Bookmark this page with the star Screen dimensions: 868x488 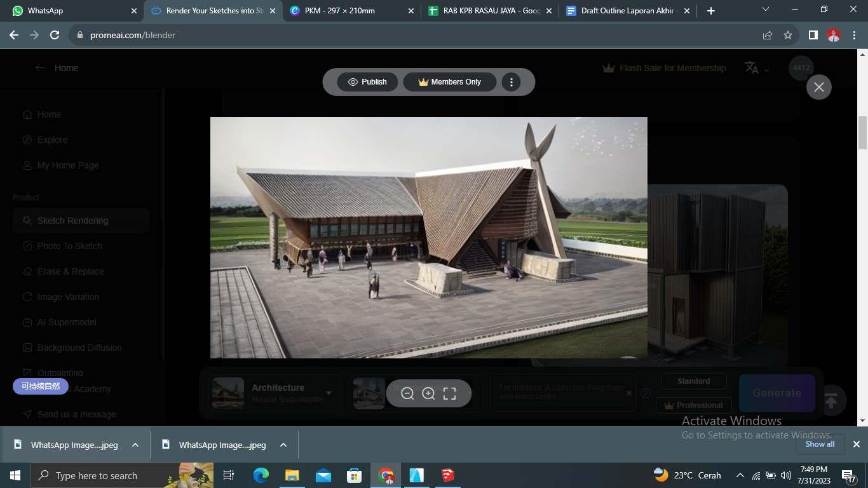coord(788,36)
